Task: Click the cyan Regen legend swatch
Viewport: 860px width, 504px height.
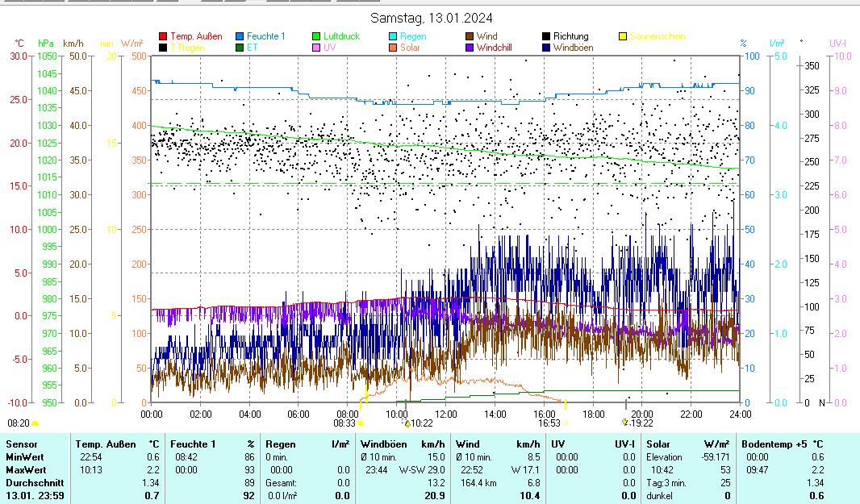Action: (x=393, y=36)
